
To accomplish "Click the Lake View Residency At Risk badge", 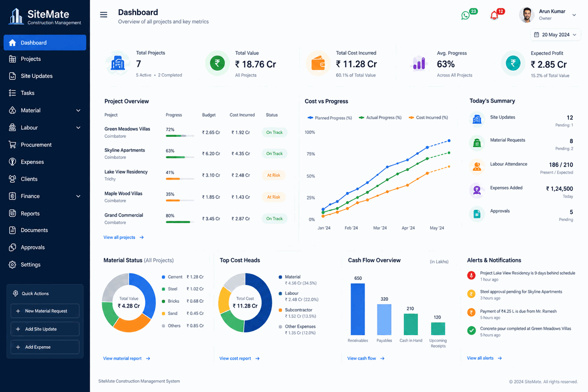I will [273, 175].
